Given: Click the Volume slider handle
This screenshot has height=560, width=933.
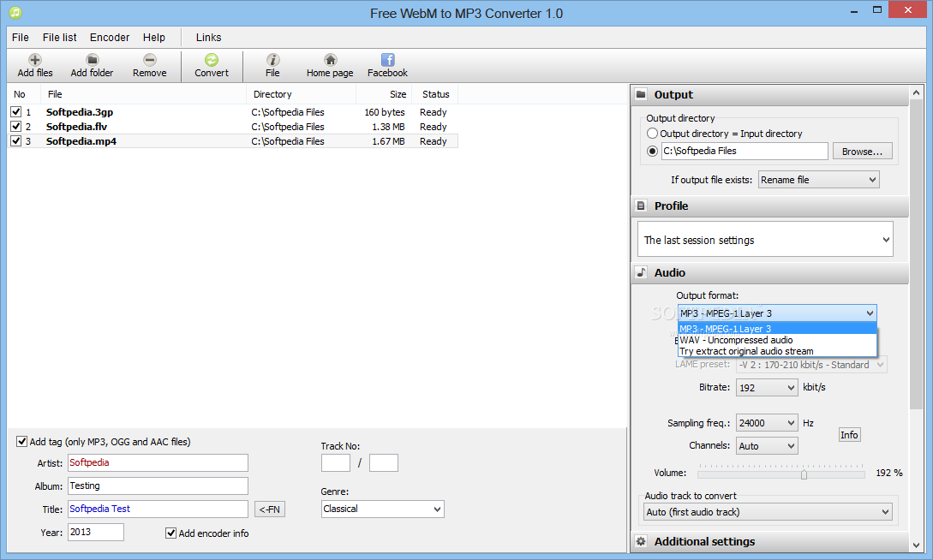Looking at the screenshot, I should 804,474.
